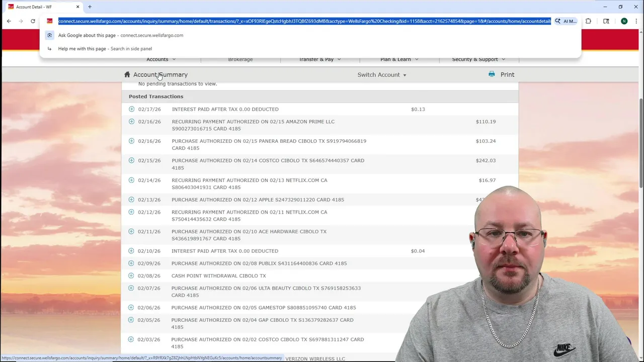
Task: Click the APPLE purchase description text
Action: [x=258, y=200]
